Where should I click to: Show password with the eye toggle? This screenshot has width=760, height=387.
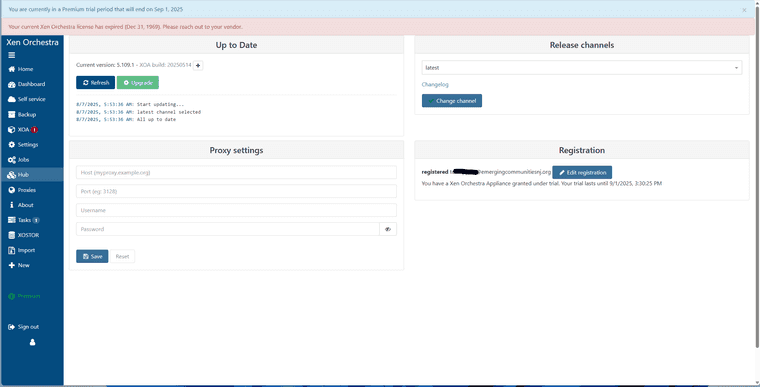[388, 229]
